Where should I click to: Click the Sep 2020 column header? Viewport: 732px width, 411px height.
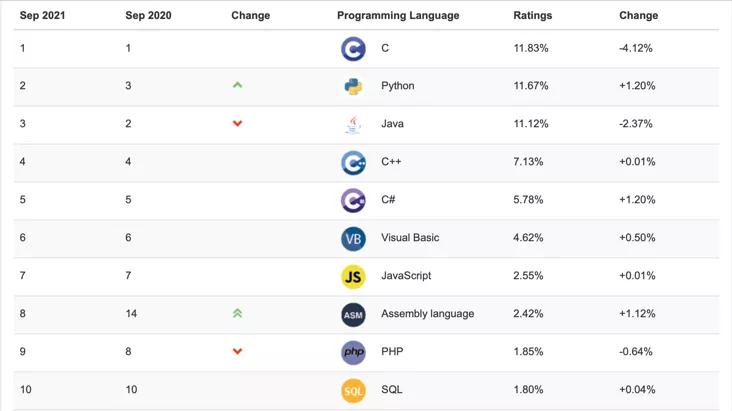[148, 16]
